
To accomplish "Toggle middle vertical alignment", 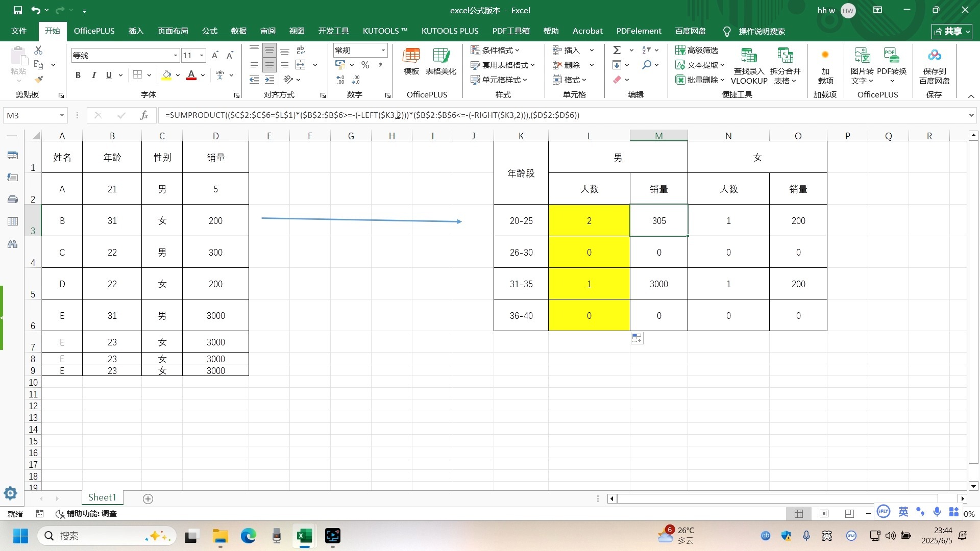I will click(269, 50).
